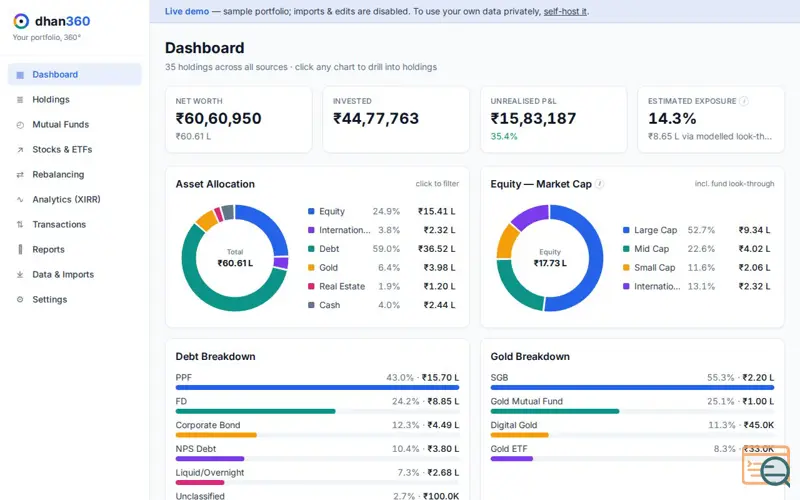This screenshot has height=500, width=800.
Task: Click the Cash row value ₹2.44 L
Action: (x=439, y=305)
